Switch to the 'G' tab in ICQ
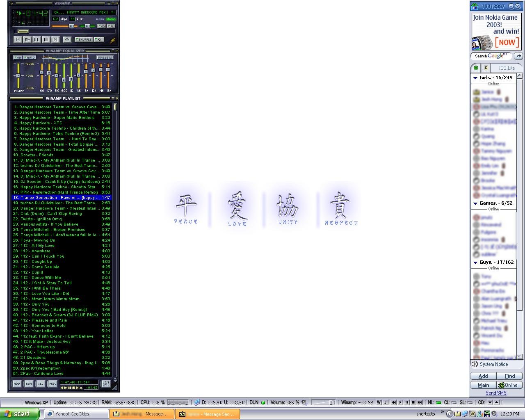This screenshot has height=420, width=525. [x=486, y=68]
